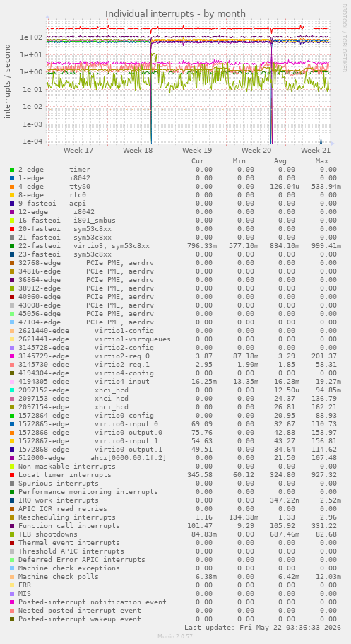Click the purple Function call interrupts swatch
Image resolution: width=351 pixels, height=644 pixels.
12,526
